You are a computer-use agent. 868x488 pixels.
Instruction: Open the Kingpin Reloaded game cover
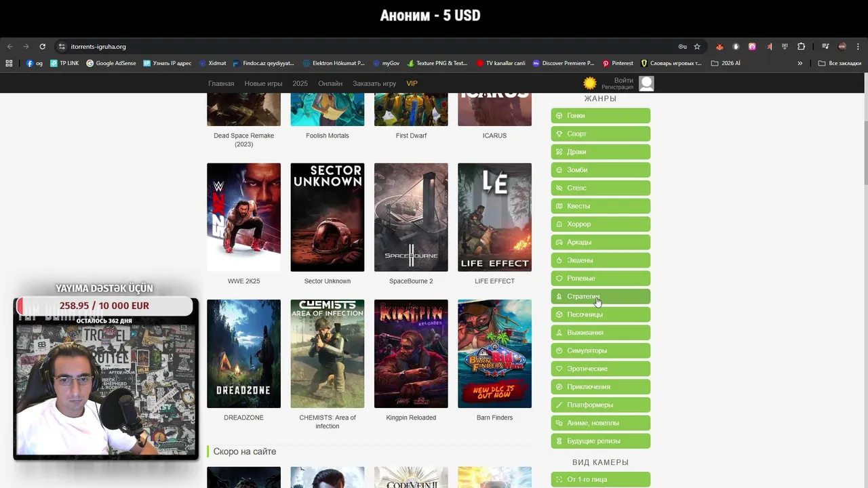click(x=411, y=354)
